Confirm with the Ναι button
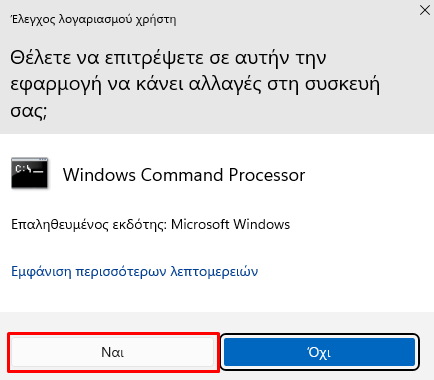 coord(113,352)
